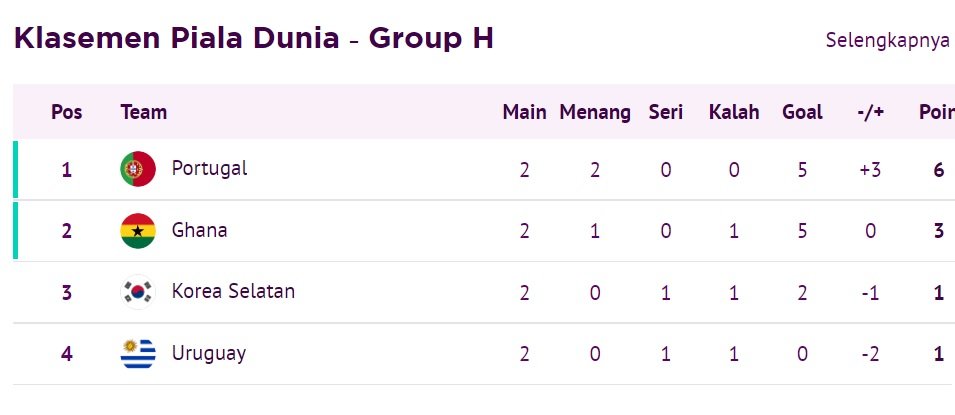
Task: Select the Portugal team name
Action: pos(209,168)
